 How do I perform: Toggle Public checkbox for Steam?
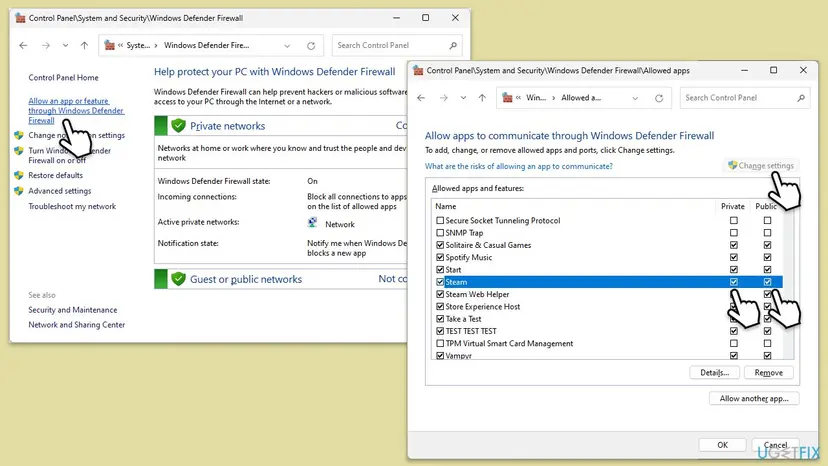tap(767, 282)
